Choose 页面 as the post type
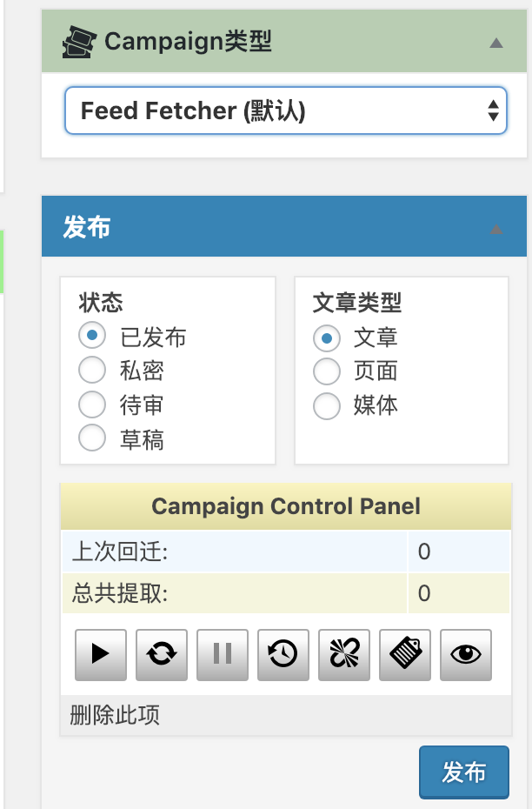Image resolution: width=532 pixels, height=809 pixels. (327, 371)
